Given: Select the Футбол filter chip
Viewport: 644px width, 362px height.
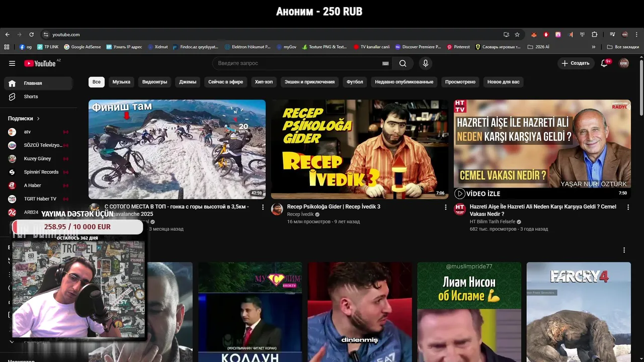Looking at the screenshot, I should [355, 82].
